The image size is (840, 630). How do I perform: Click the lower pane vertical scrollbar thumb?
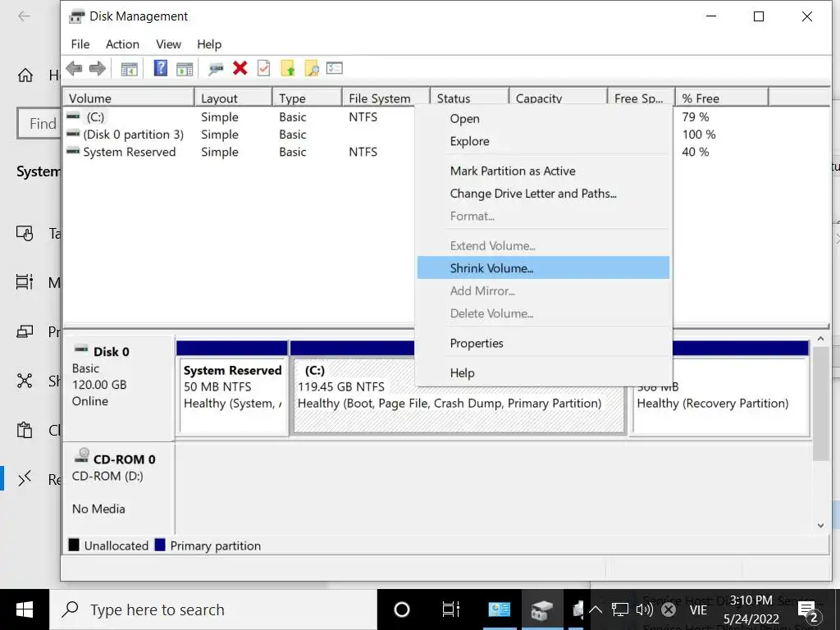[820, 404]
